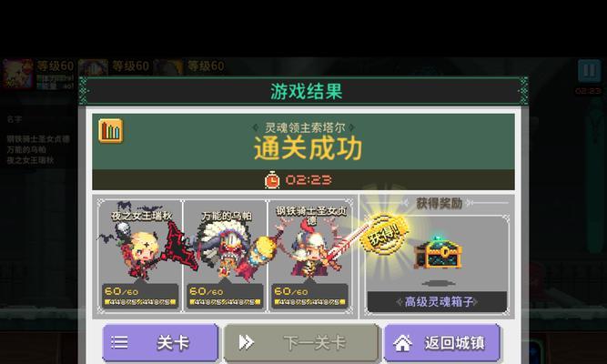
Task: Click the first level-60 hero portrait
Action: click(x=18, y=74)
